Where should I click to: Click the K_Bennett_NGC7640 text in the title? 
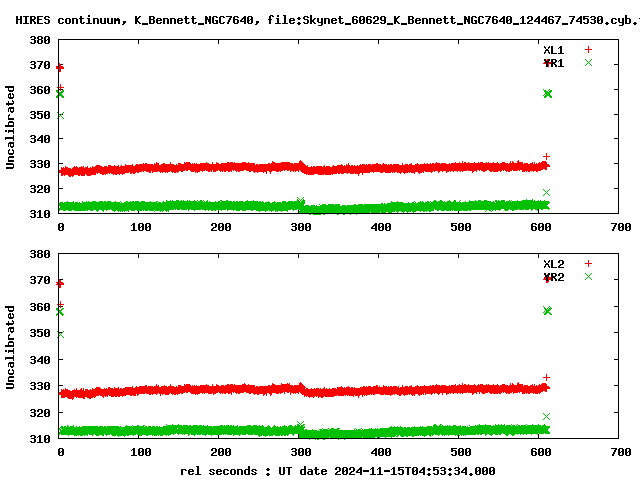194,20
